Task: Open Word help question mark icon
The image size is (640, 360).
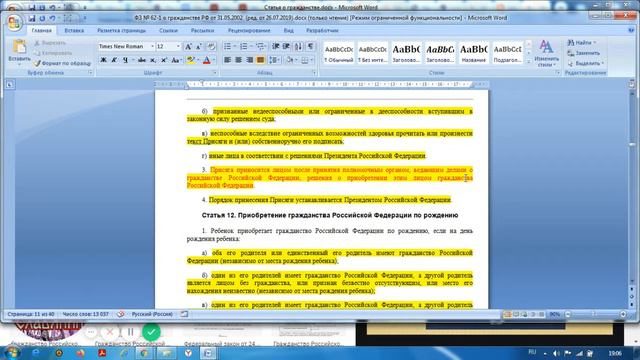Action: click(631, 30)
